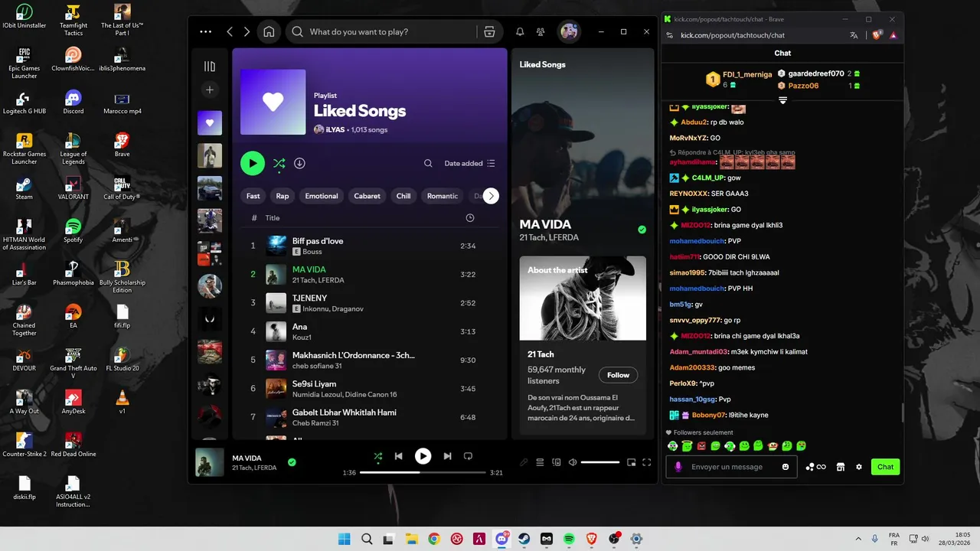The image size is (980, 551).
Task: Open the Kick chat shop icon
Action: pyautogui.click(x=840, y=467)
